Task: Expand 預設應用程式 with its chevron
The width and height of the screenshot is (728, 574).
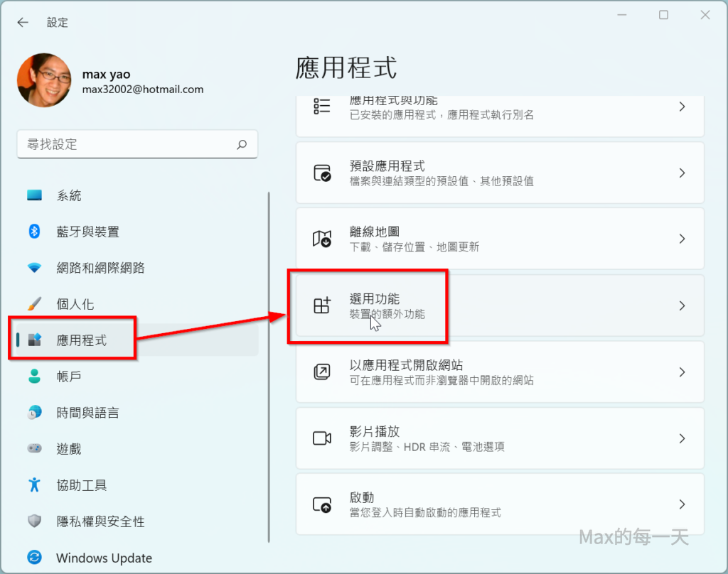Action: 682,173
